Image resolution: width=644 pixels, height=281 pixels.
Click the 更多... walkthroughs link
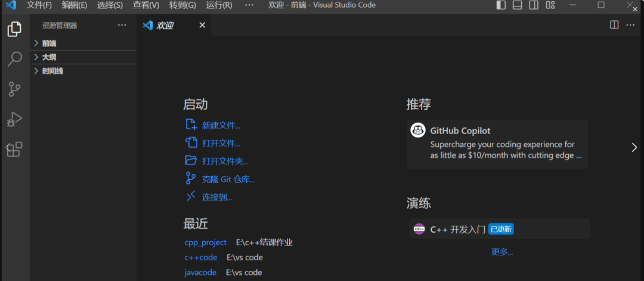click(x=502, y=251)
